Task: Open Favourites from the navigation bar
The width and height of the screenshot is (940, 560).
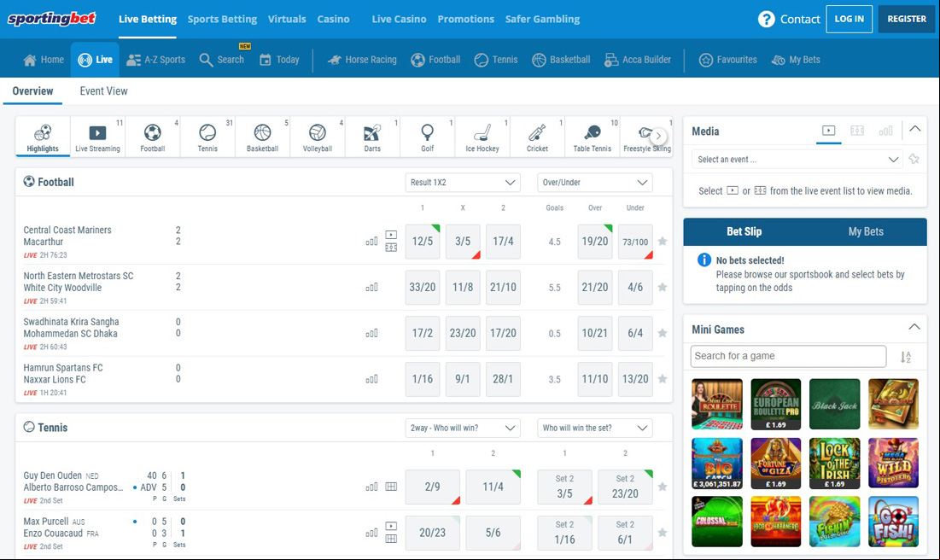Action: [x=727, y=60]
